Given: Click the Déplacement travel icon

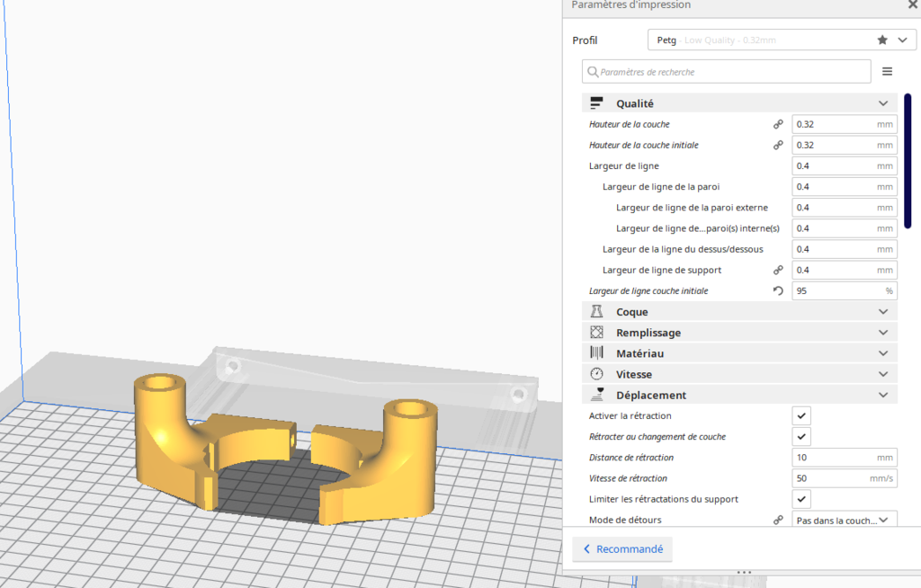Looking at the screenshot, I should (595, 394).
